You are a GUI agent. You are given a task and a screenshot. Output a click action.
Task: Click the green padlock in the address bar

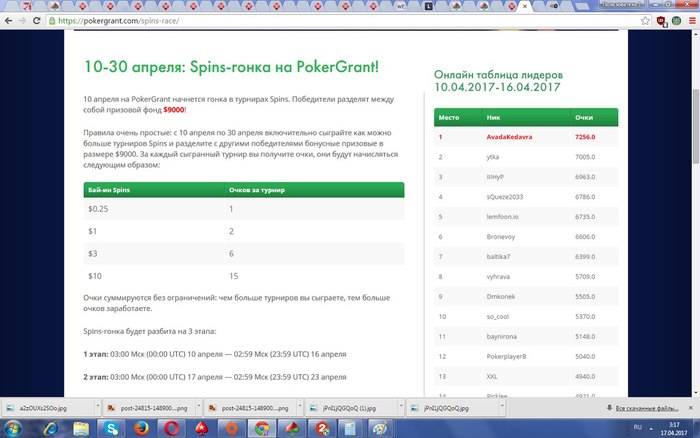point(52,21)
